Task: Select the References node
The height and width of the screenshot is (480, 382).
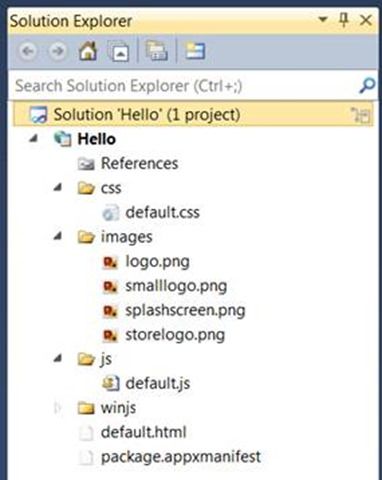Action: click(139, 163)
